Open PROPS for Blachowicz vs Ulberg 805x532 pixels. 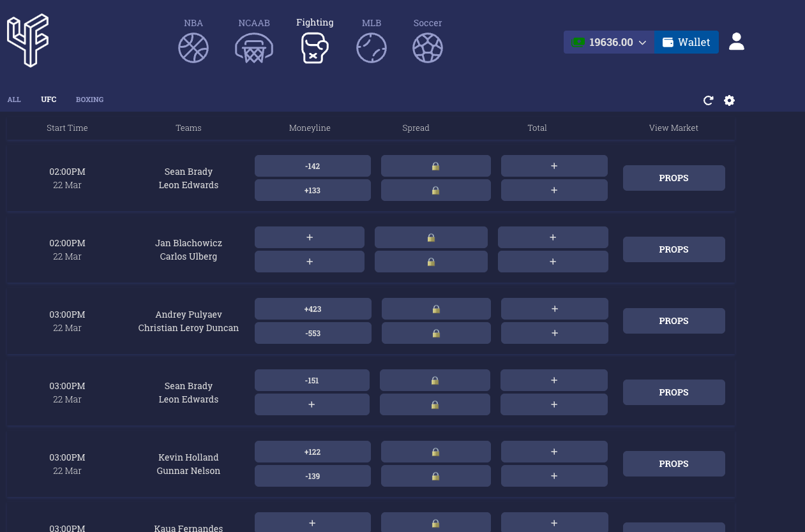point(673,249)
